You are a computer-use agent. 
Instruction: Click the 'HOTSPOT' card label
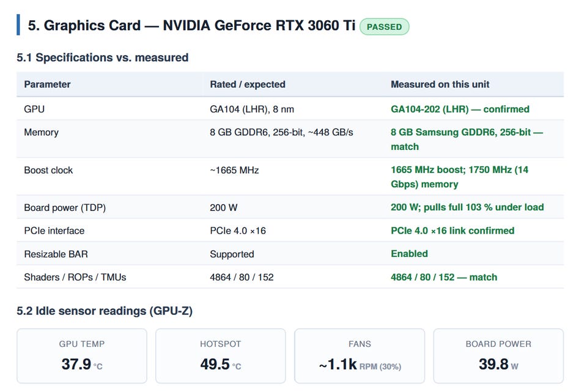[221, 344]
